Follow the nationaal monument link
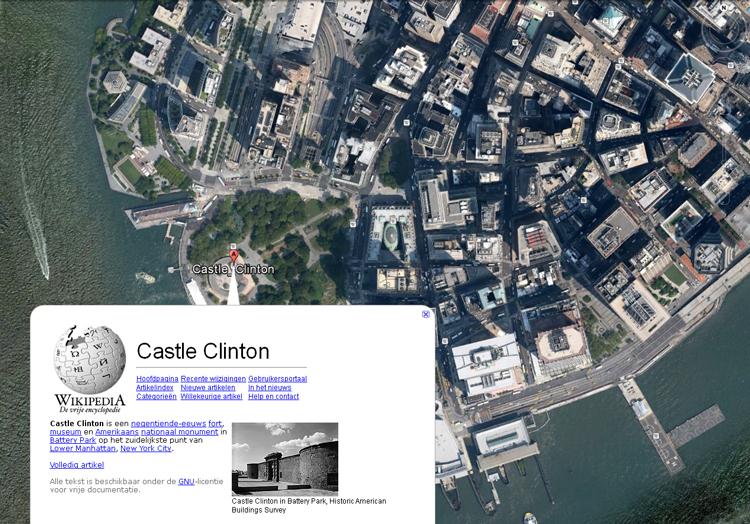 (185, 432)
